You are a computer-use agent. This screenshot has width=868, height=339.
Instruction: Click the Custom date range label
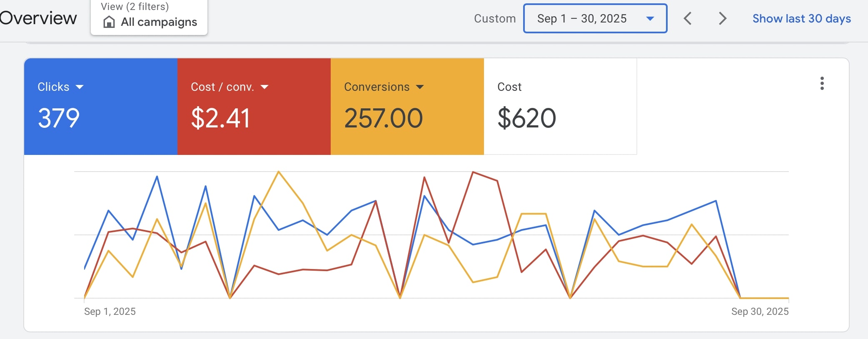(495, 18)
